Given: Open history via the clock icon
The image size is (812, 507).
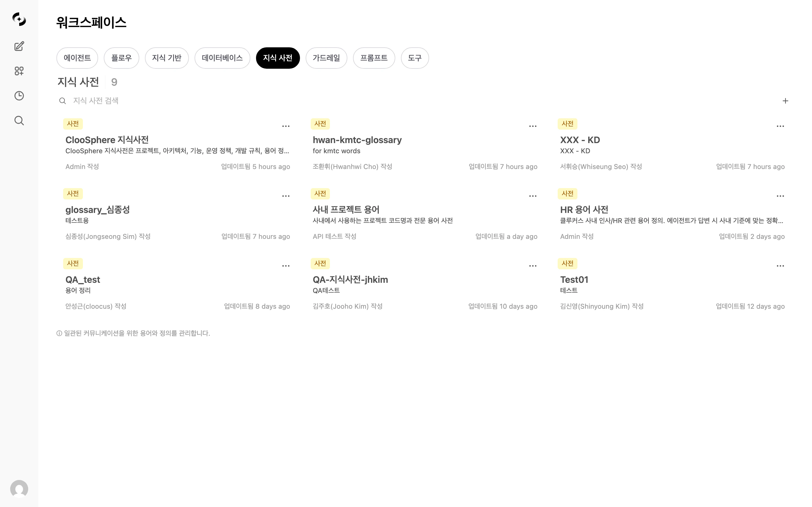Looking at the screenshot, I should [19, 95].
